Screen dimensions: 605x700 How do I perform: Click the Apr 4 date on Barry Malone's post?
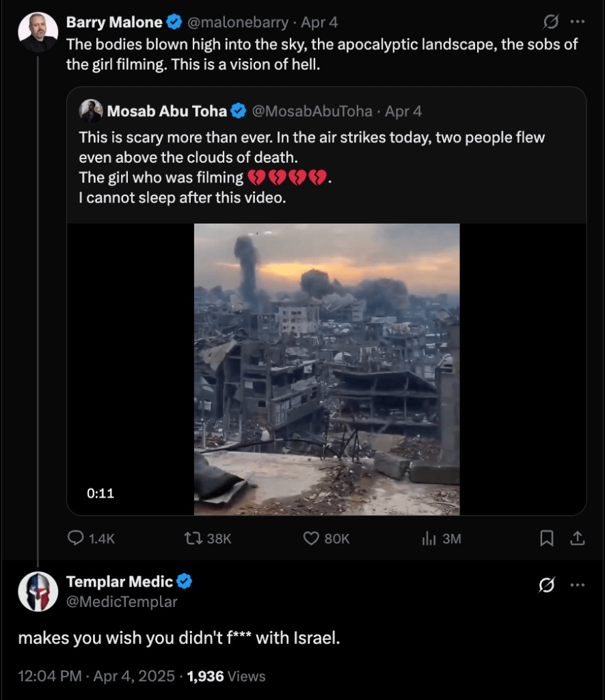coord(320,23)
